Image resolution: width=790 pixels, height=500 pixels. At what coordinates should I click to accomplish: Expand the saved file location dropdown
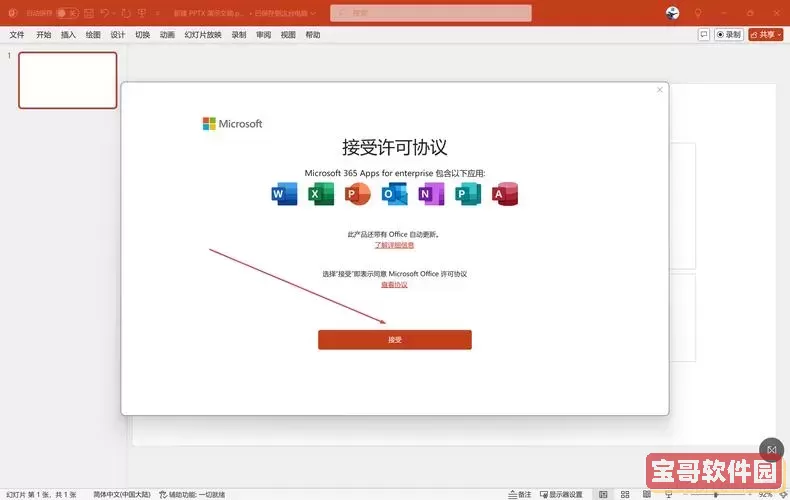(x=313, y=13)
